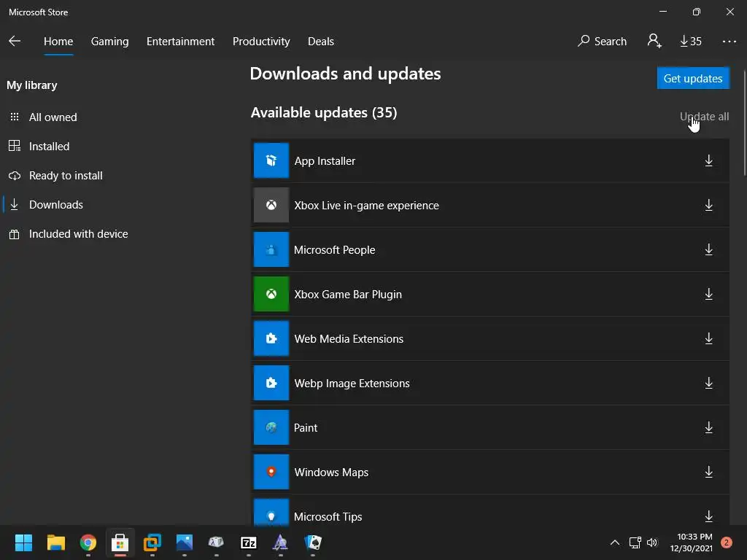Download the Paint update
747x560 pixels.
708,427
